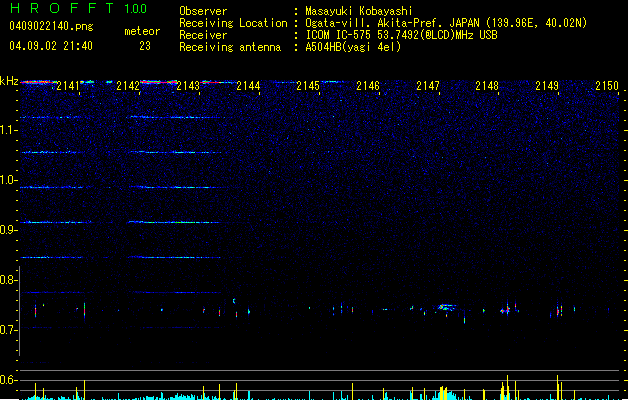
Task: Click the meteor count value 23
Action: (x=145, y=46)
